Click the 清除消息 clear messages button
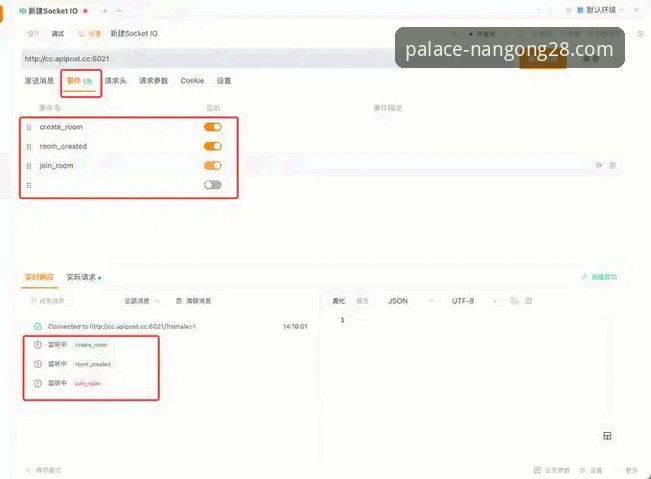 pos(193,301)
